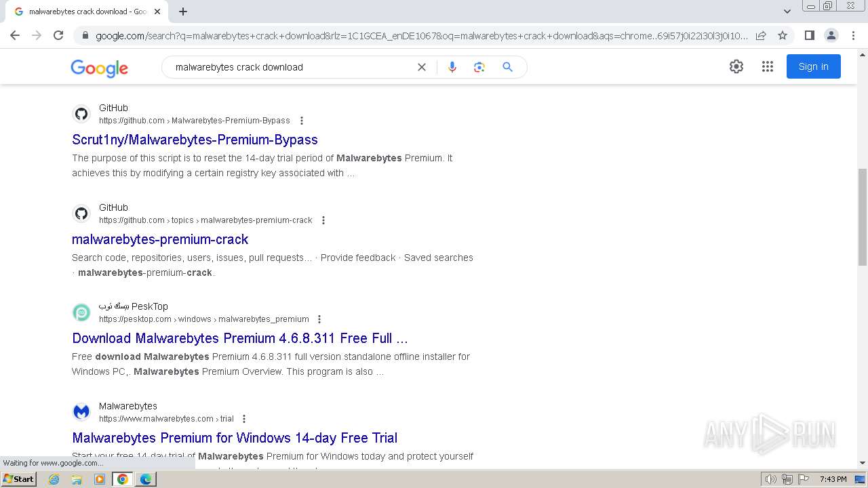The width and height of the screenshot is (868, 488).
Task: Click GitHub favicon of the topics result
Action: click(x=81, y=213)
